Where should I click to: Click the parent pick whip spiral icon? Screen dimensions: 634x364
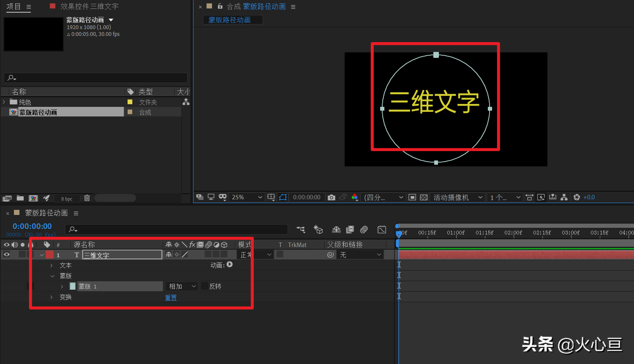pos(330,255)
